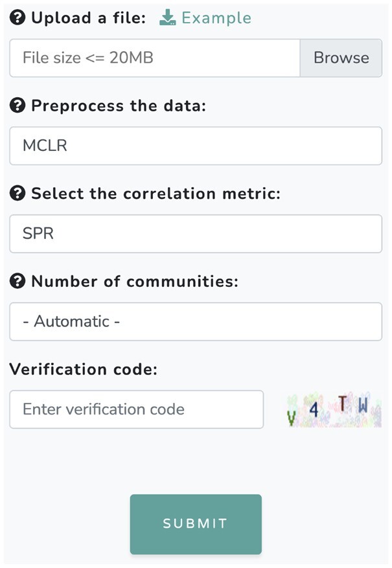Click 'Select the correlation metric:' label
Viewport: 392px width, 568px height.
(156, 194)
